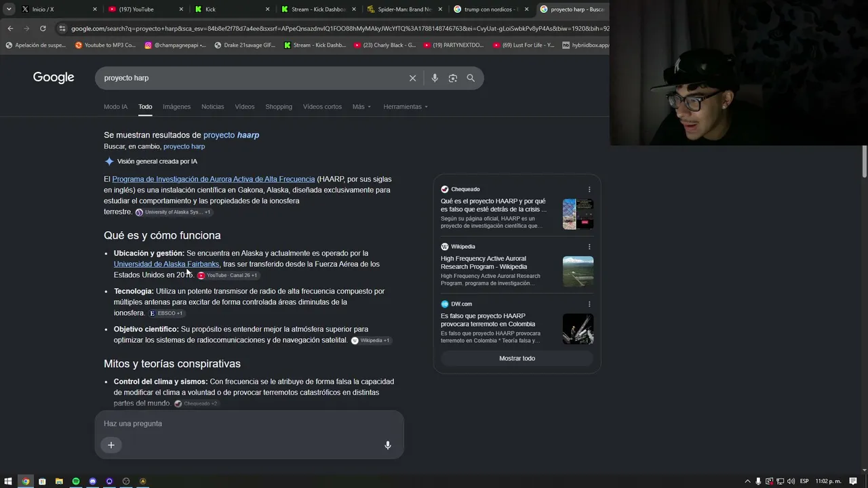This screenshot has height=488, width=868.
Task: Use microphone in the Haz una pregunta box
Action: [x=388, y=445]
